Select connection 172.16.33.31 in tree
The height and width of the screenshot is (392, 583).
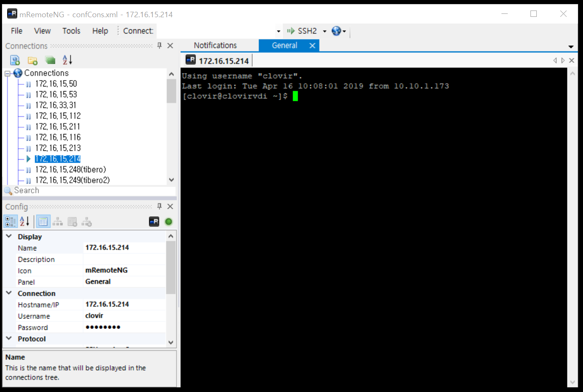(x=55, y=105)
